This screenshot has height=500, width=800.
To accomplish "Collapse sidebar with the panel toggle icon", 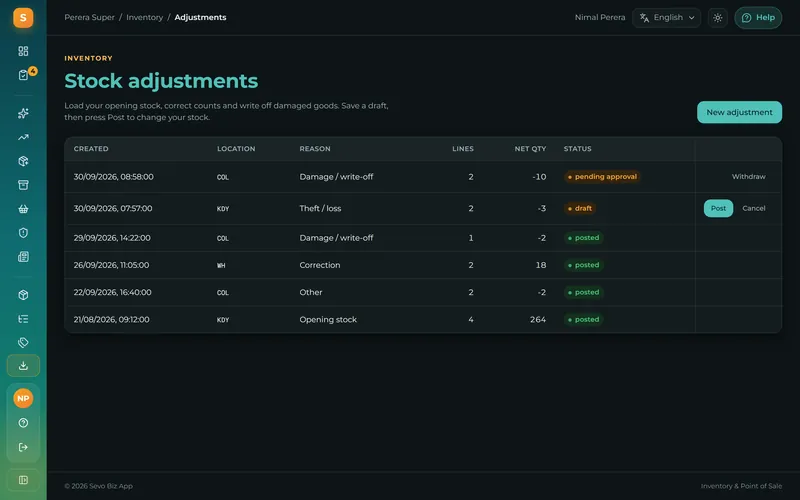I will tap(23, 480).
